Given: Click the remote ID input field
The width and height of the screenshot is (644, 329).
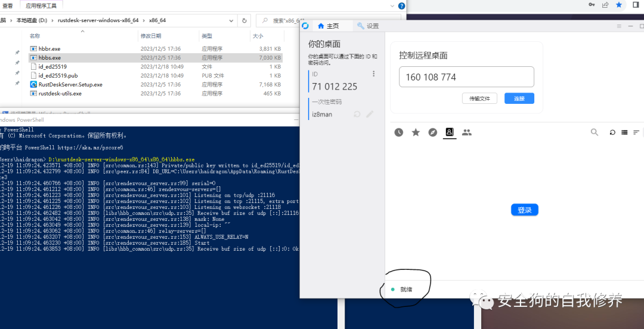Looking at the screenshot, I should [466, 77].
